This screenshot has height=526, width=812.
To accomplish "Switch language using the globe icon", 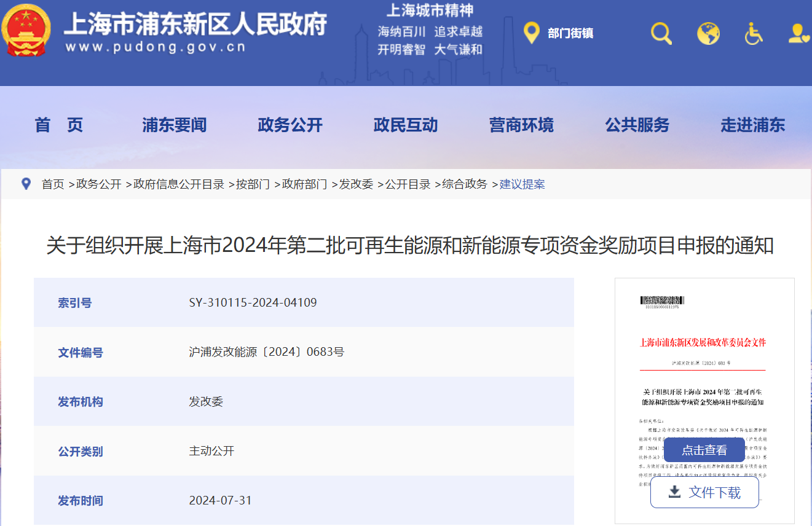I will pos(708,34).
